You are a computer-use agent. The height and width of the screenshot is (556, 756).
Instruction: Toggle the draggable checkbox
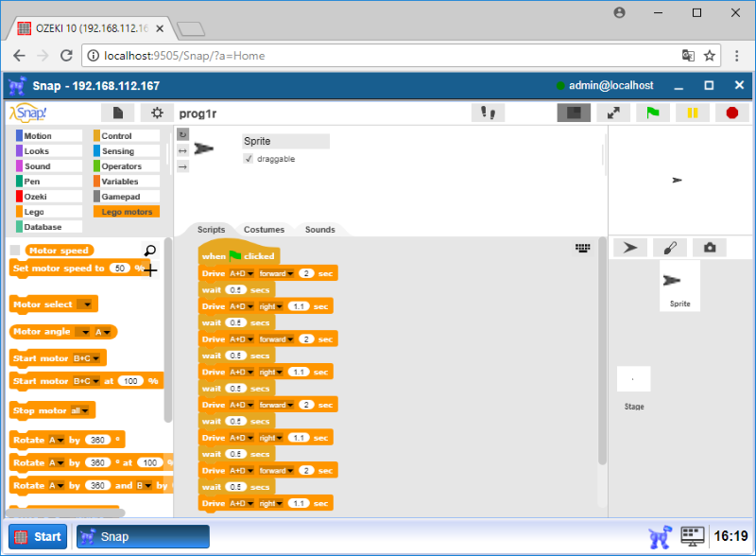pyautogui.click(x=249, y=159)
